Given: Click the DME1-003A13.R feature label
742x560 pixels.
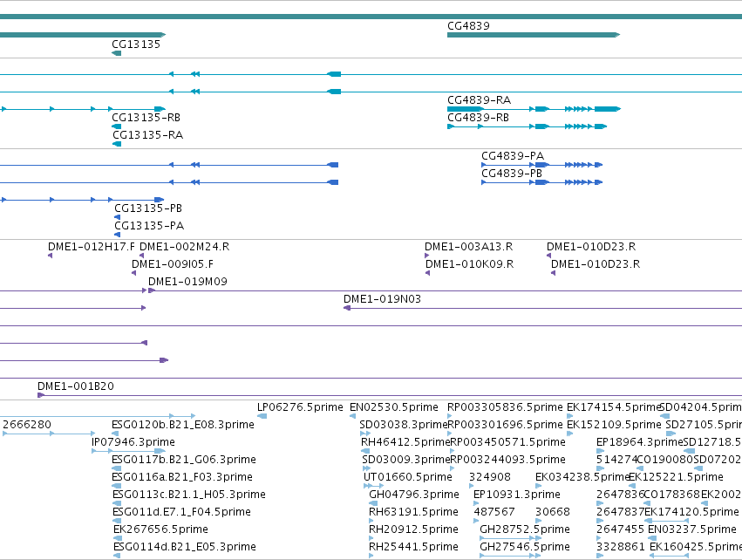Looking at the screenshot, I should tap(468, 247).
